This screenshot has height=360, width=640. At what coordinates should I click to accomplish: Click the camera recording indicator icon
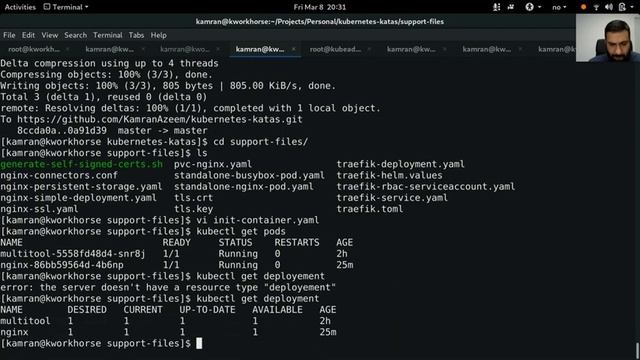click(x=511, y=7)
